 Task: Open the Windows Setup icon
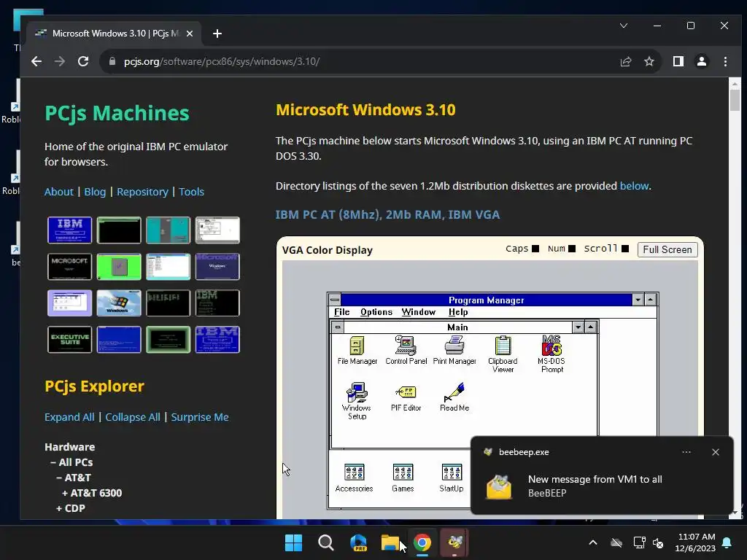click(x=357, y=401)
